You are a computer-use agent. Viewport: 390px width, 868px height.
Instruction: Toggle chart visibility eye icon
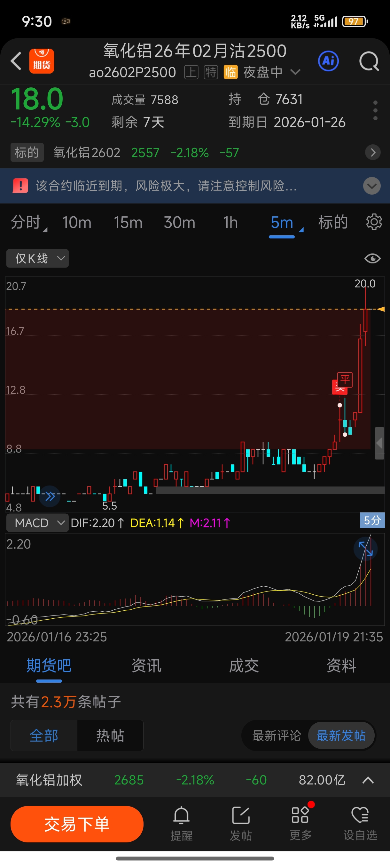[372, 258]
